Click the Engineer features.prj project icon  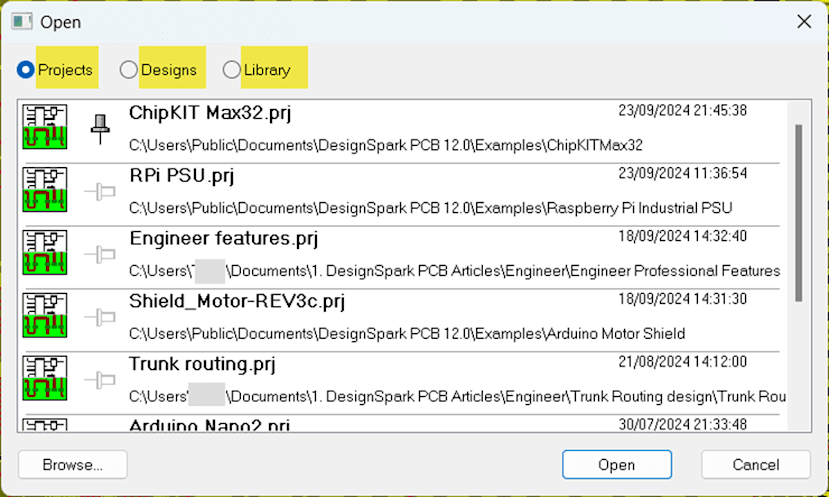(45, 253)
